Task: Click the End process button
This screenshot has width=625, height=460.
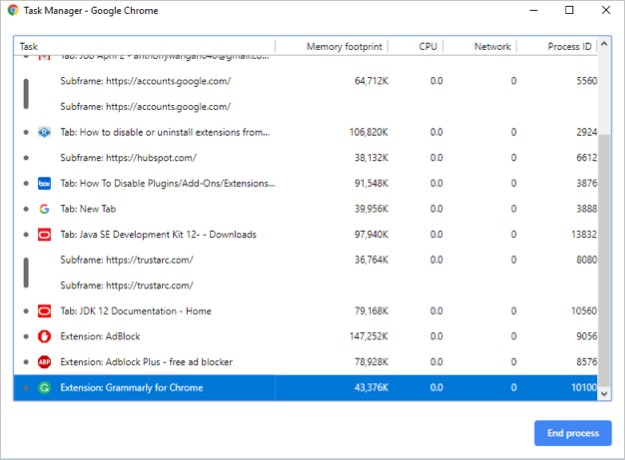Action: click(x=573, y=433)
